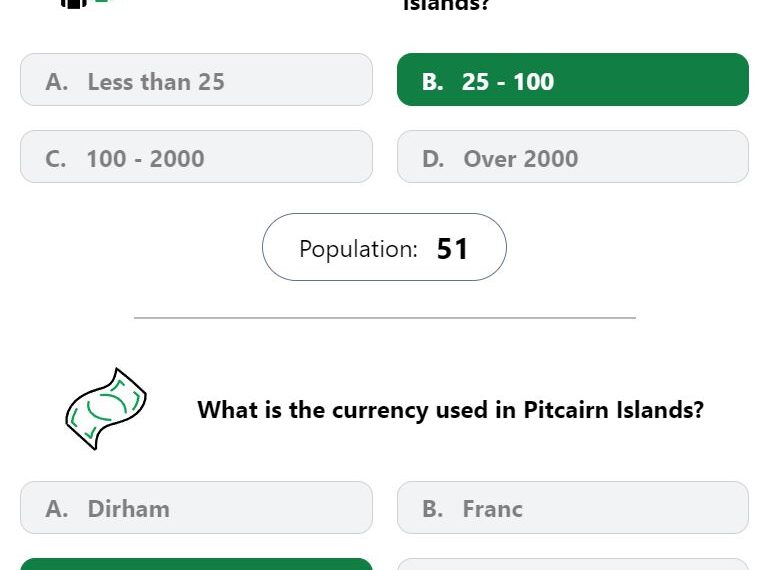
Task: Click the Pitcairn Islands currency question text
Action: click(450, 410)
